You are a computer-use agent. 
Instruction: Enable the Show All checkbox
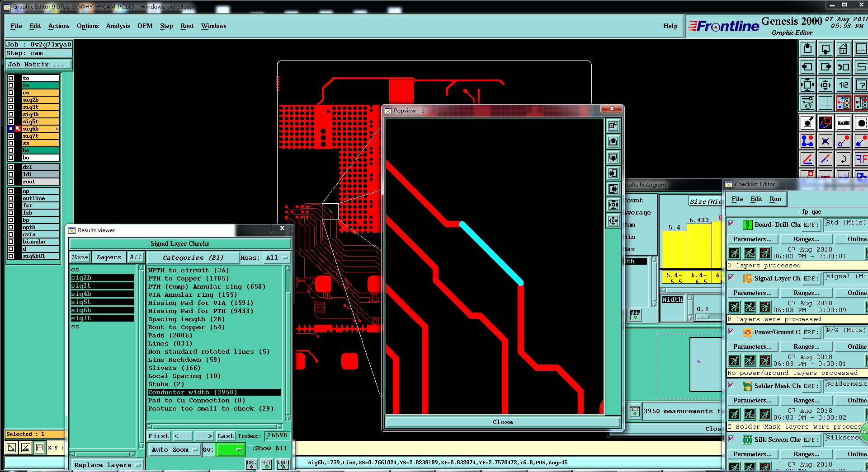tap(251, 449)
